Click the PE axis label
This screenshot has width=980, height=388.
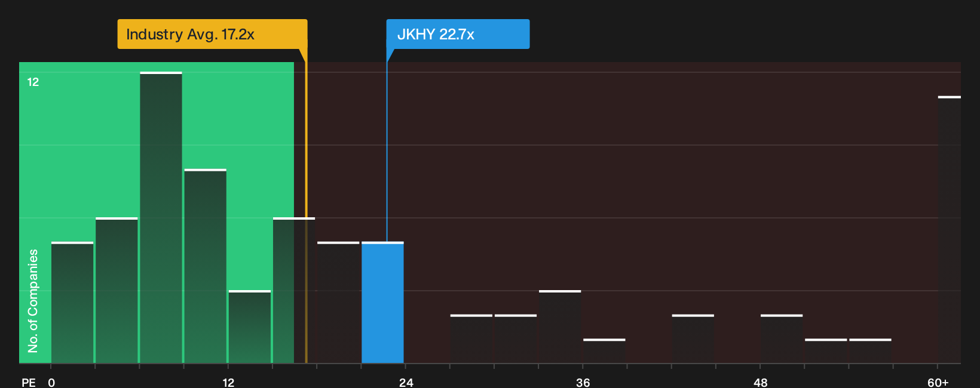coord(28,382)
